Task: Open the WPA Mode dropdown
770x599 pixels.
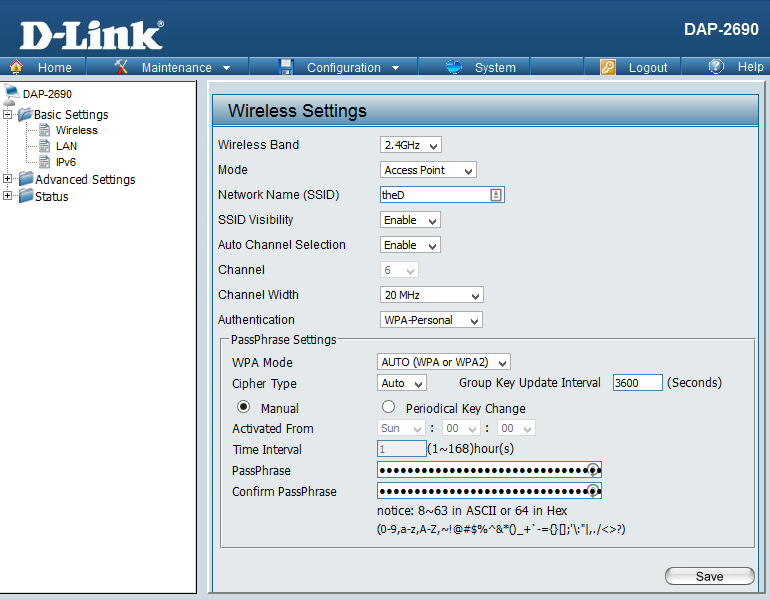Action: pyautogui.click(x=443, y=362)
